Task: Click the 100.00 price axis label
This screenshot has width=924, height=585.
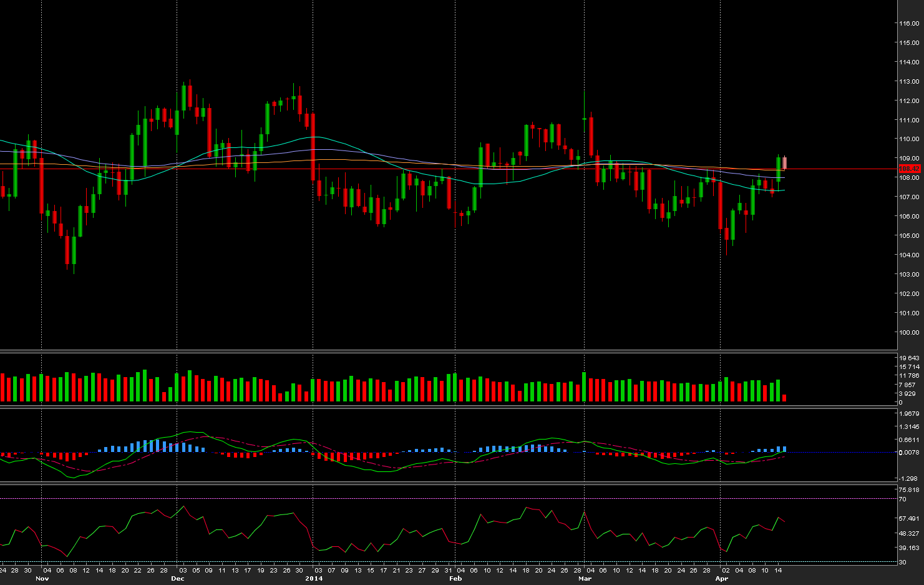Action: click(909, 332)
